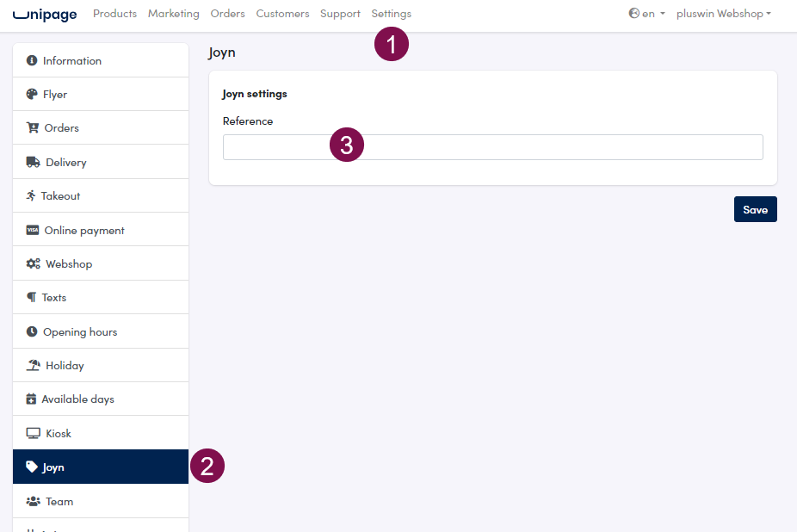This screenshot has width=797, height=532.
Task: Click the globe language icon
Action: click(x=633, y=13)
